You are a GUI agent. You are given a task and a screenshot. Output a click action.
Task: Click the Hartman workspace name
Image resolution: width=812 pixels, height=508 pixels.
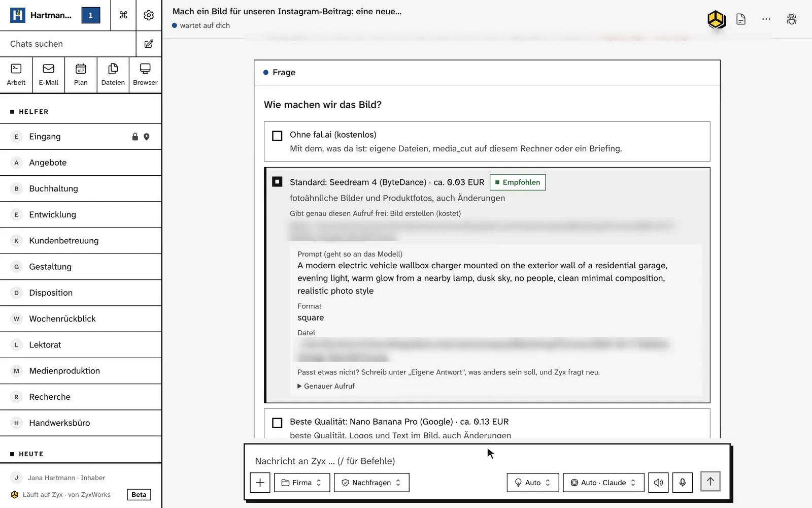51,15
